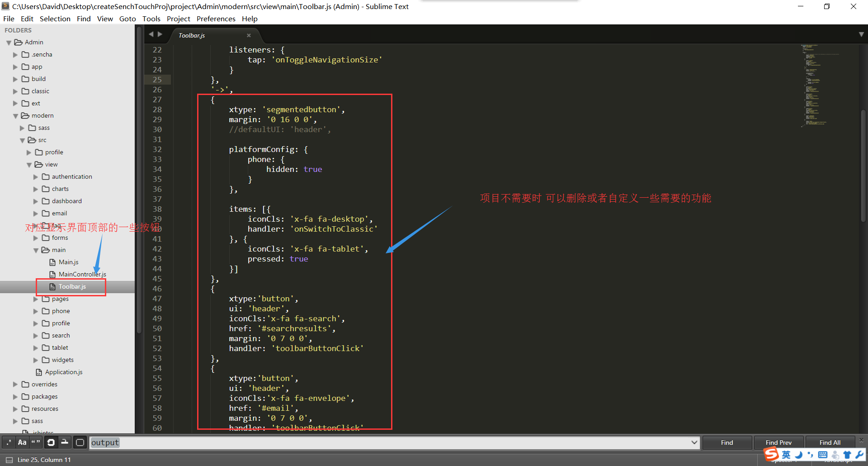Open the Tools menu
This screenshot has height=466, width=868.
point(151,19)
